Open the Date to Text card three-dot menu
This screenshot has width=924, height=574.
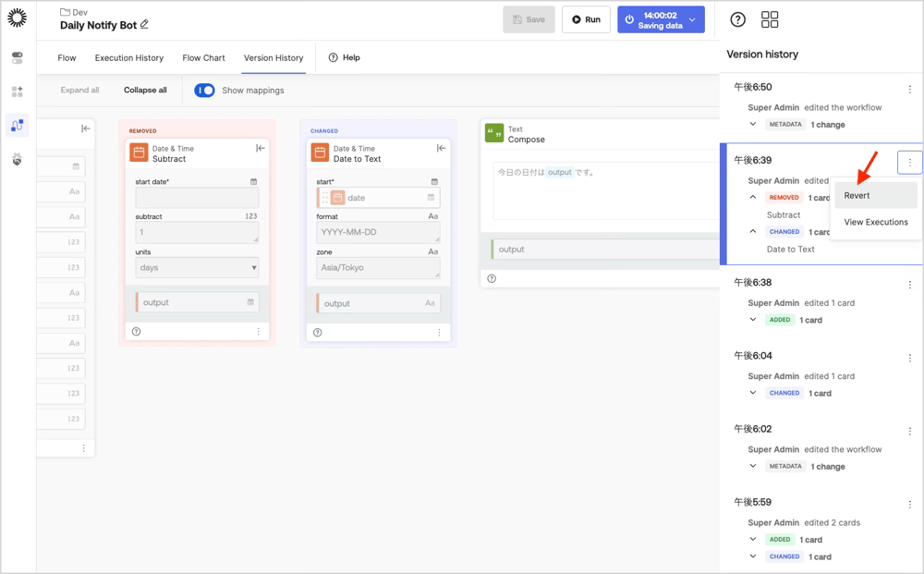(439, 333)
